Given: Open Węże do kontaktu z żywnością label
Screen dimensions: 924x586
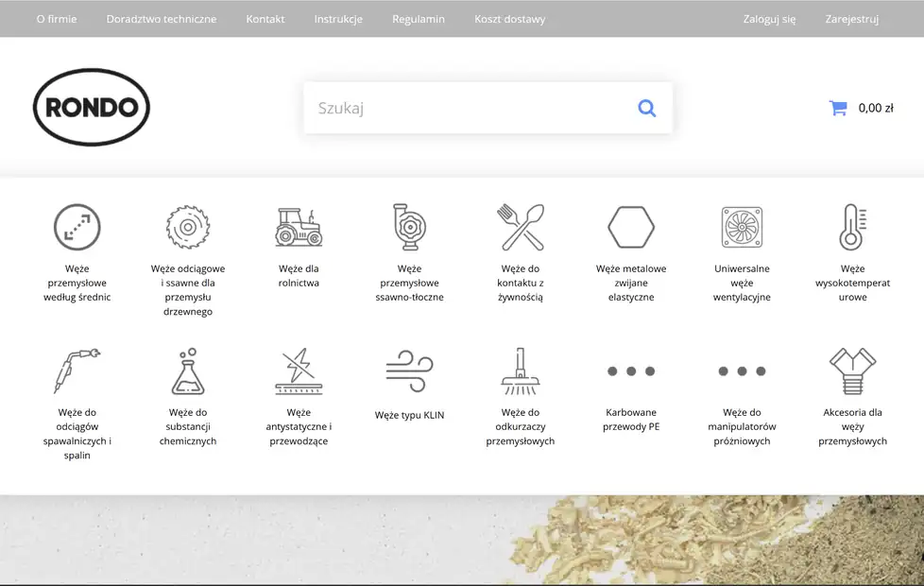Looking at the screenshot, I should [x=521, y=283].
